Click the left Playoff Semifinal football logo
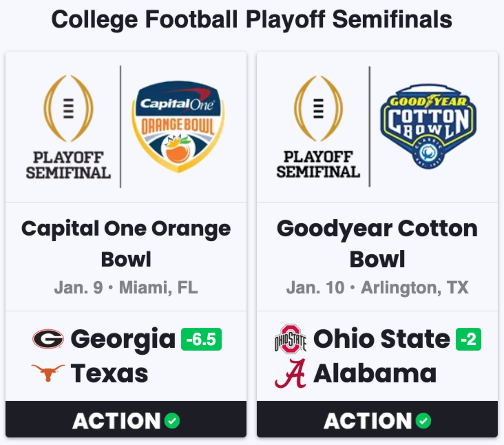Image resolution: width=504 pixels, height=445 pixels. [x=68, y=127]
